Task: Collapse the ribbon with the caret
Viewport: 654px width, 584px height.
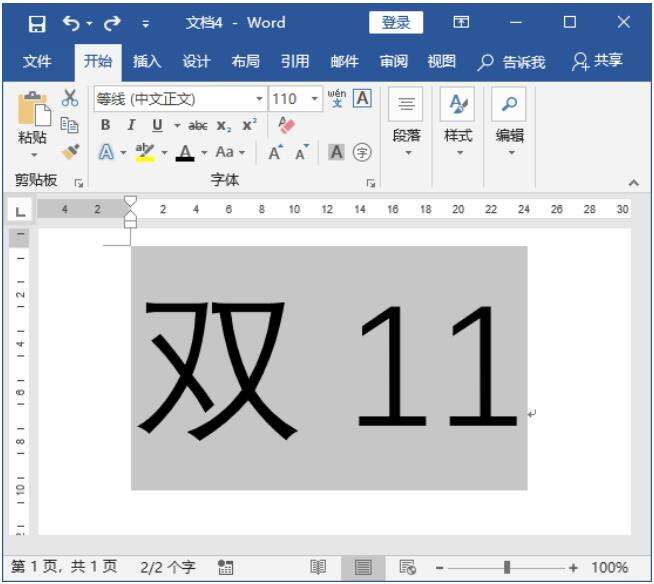Action: [634, 183]
